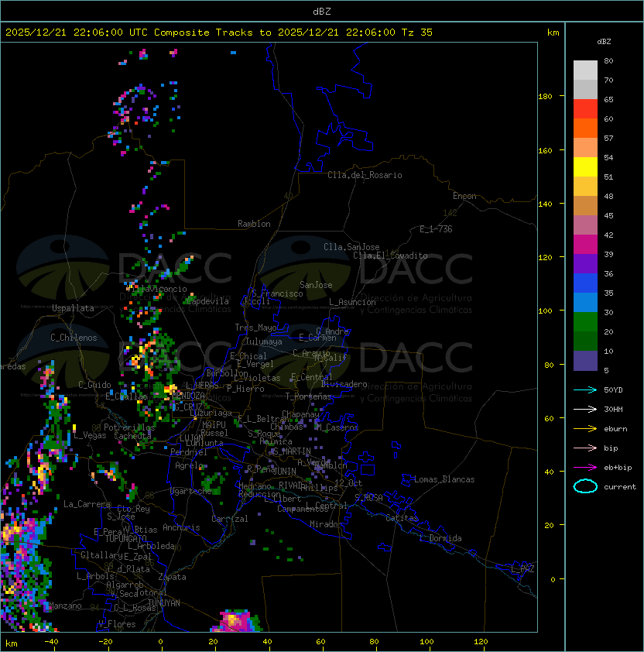Click the Cacheuta label
This screenshot has width=644, height=652.
click(x=132, y=436)
